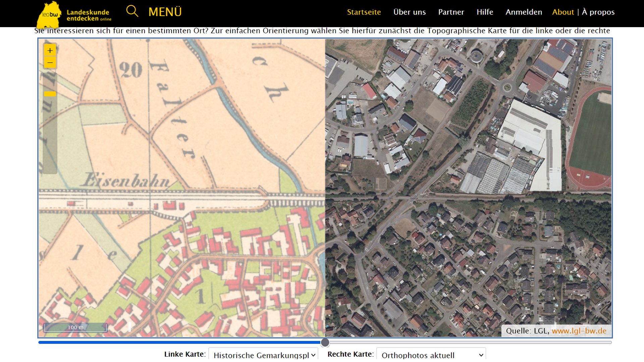Open the À propos link
The height and width of the screenshot is (362, 644).
coord(598,12)
